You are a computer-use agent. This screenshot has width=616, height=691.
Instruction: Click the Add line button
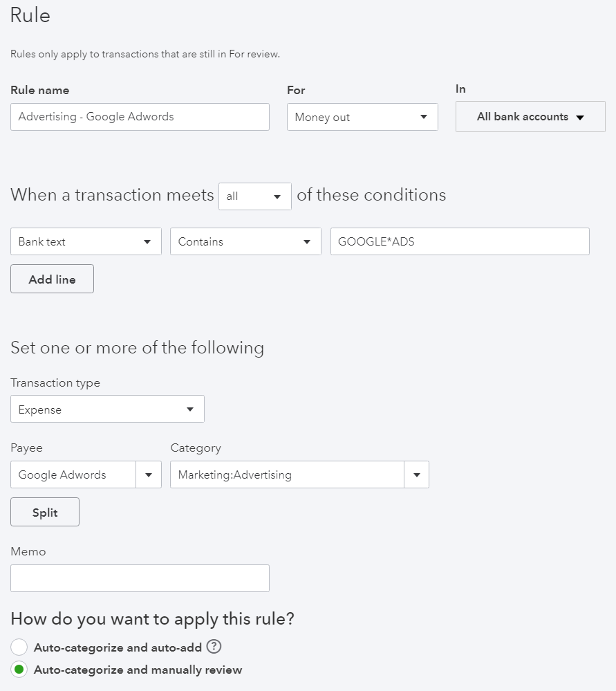click(x=52, y=279)
